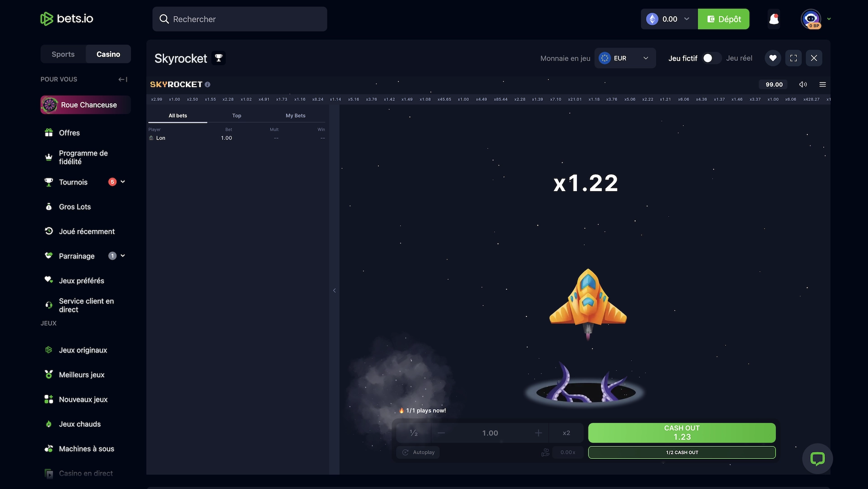This screenshot has width=868, height=489.
Task: Switch from Jeu fictif to Jeu réel
Action: pyautogui.click(x=710, y=58)
